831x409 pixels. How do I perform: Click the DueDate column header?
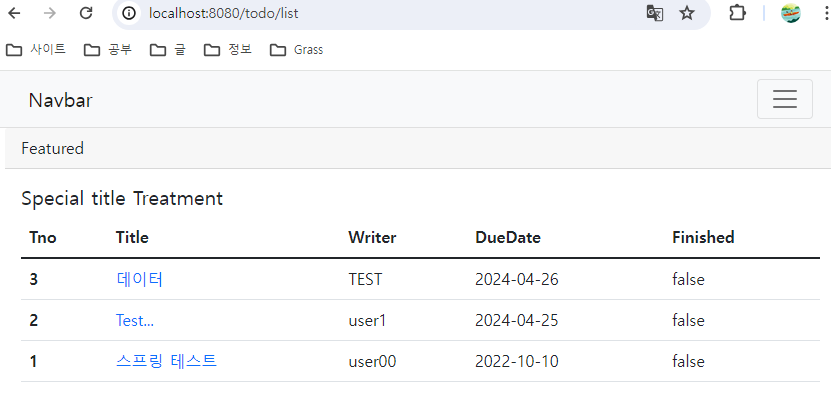[508, 237]
